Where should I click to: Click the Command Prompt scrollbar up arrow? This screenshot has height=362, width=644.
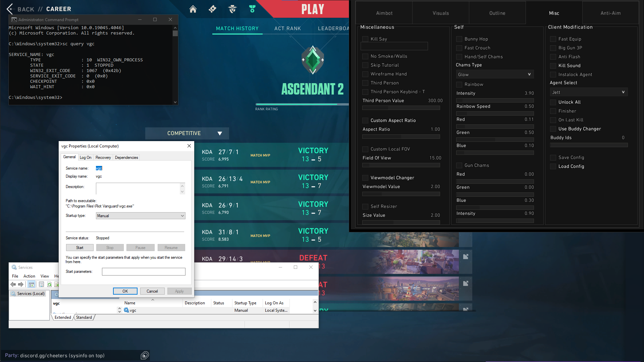(x=175, y=28)
